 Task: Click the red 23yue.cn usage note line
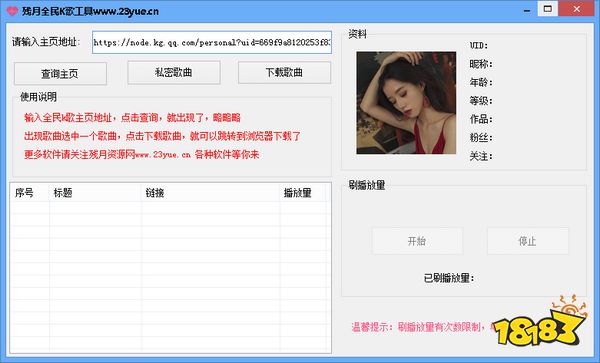(142, 155)
